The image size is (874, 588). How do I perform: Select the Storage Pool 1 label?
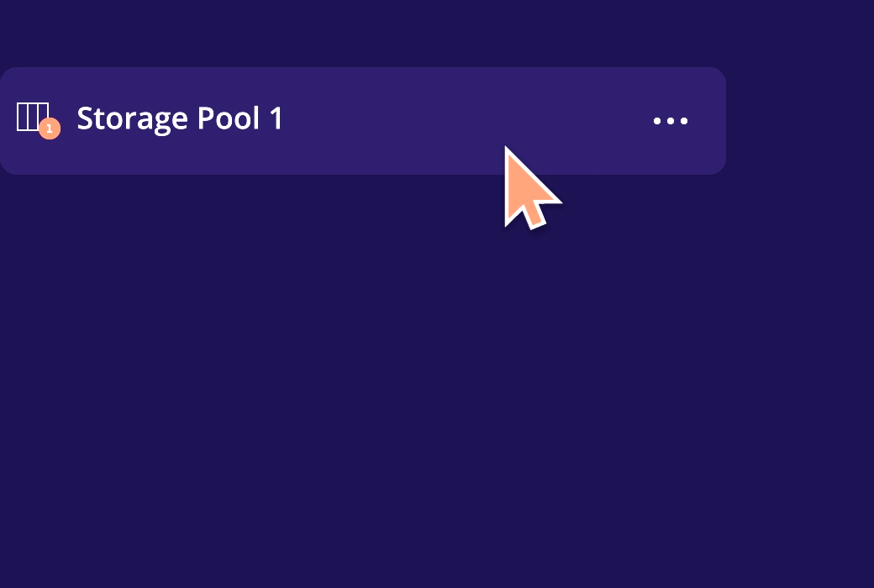pyautogui.click(x=180, y=118)
